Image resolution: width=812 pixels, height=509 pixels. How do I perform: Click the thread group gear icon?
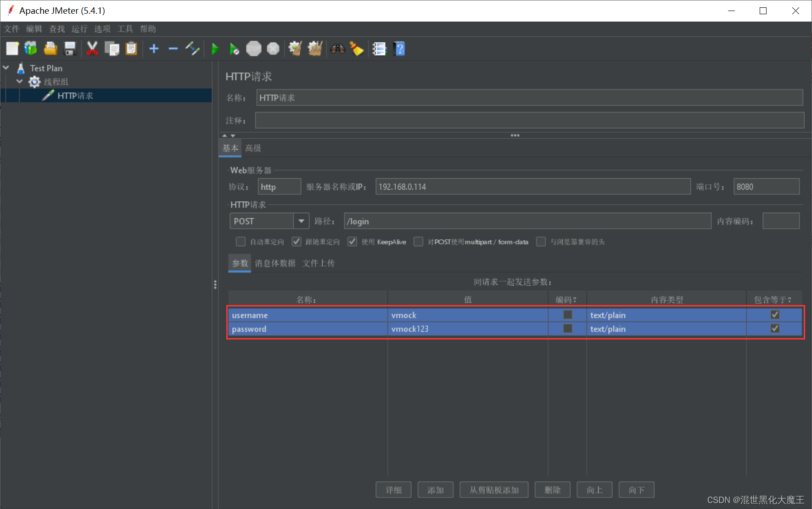(x=34, y=82)
